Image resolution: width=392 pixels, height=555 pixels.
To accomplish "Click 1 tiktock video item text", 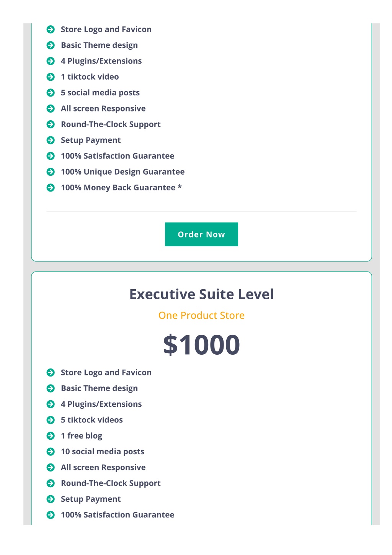I will coord(90,77).
